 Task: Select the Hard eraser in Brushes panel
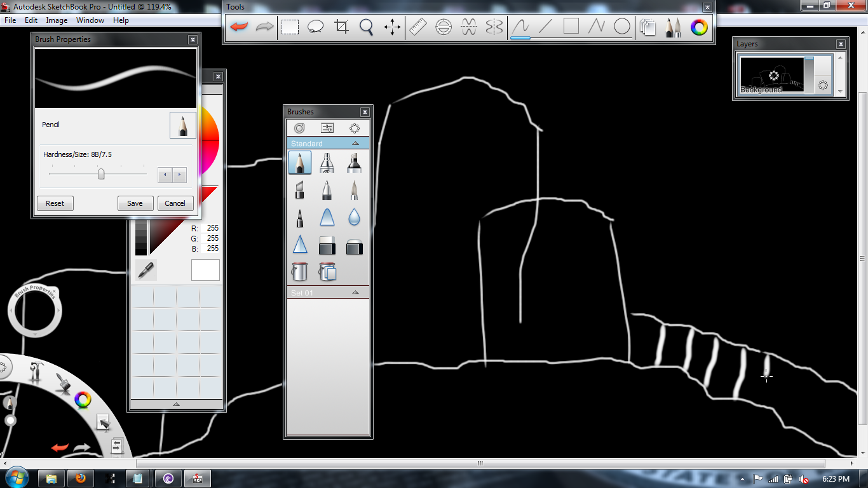click(x=327, y=245)
